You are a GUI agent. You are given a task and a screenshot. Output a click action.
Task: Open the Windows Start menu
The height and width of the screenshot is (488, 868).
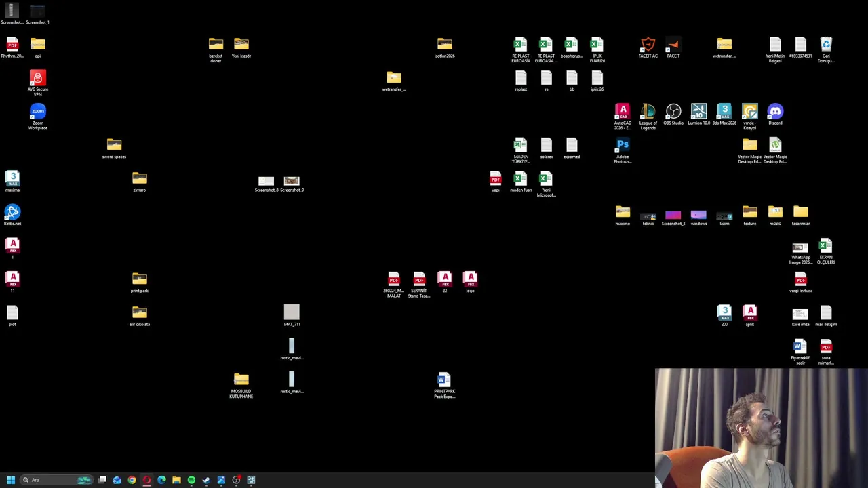[10, 480]
